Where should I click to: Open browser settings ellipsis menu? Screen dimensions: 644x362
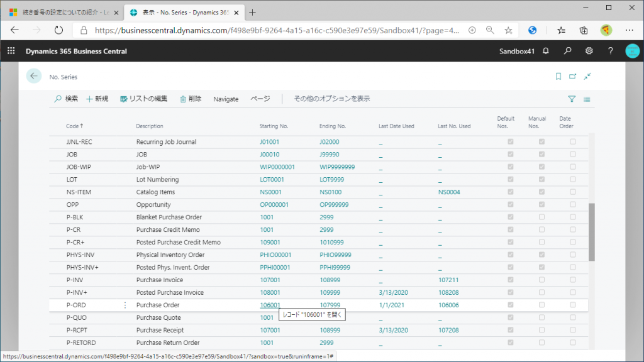(x=629, y=30)
